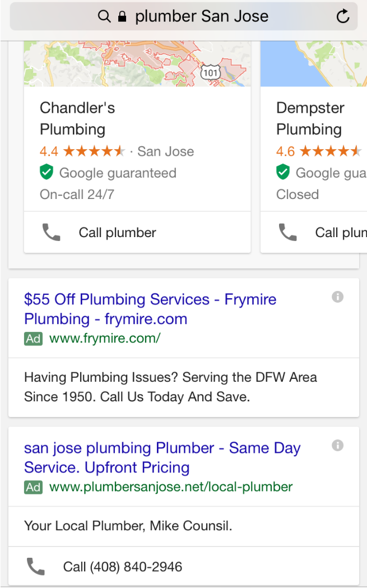
Task: Tap Google guaranteed shield on Dempster card
Action: (283, 173)
